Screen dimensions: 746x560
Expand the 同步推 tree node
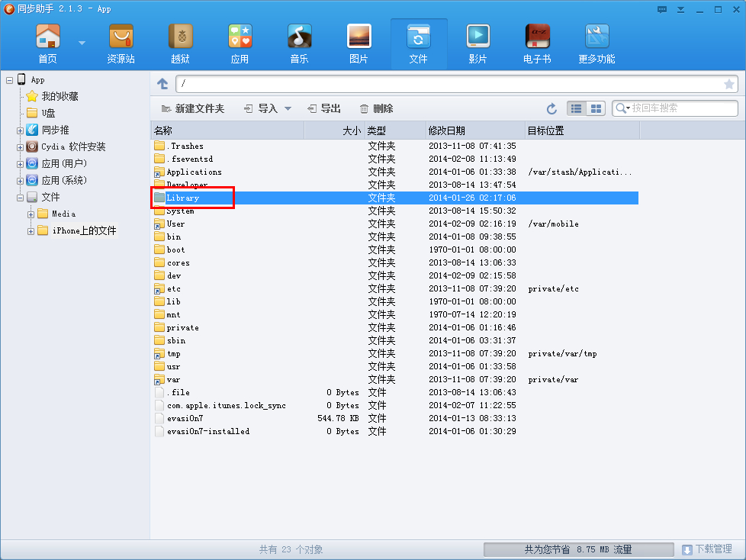pyautogui.click(x=20, y=130)
